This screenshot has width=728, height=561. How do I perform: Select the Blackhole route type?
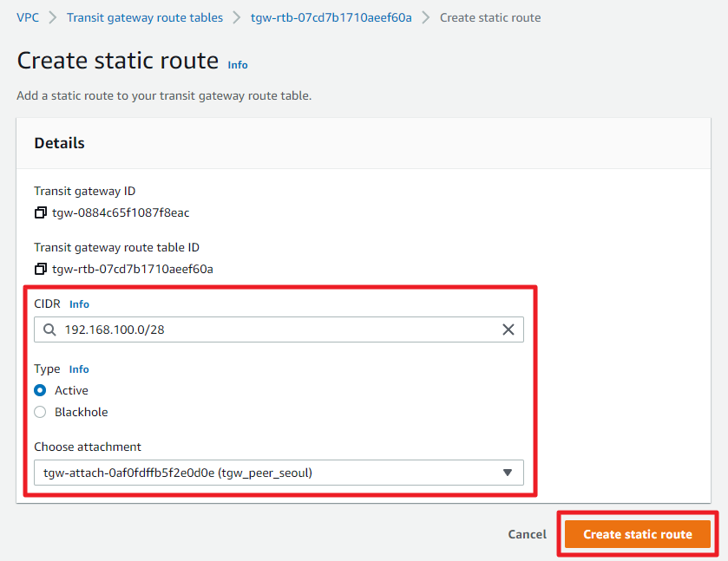pyautogui.click(x=40, y=412)
